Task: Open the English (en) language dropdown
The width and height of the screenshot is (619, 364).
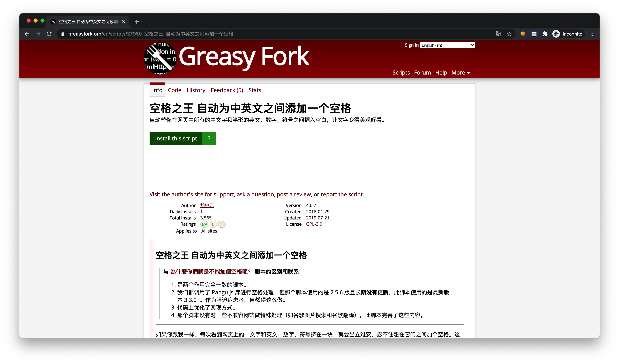Action: [x=447, y=45]
